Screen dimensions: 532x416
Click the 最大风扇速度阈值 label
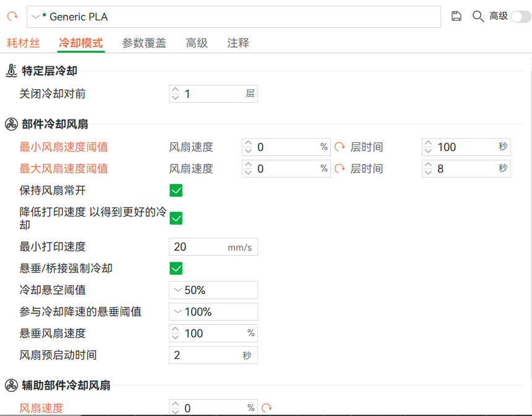(x=64, y=168)
